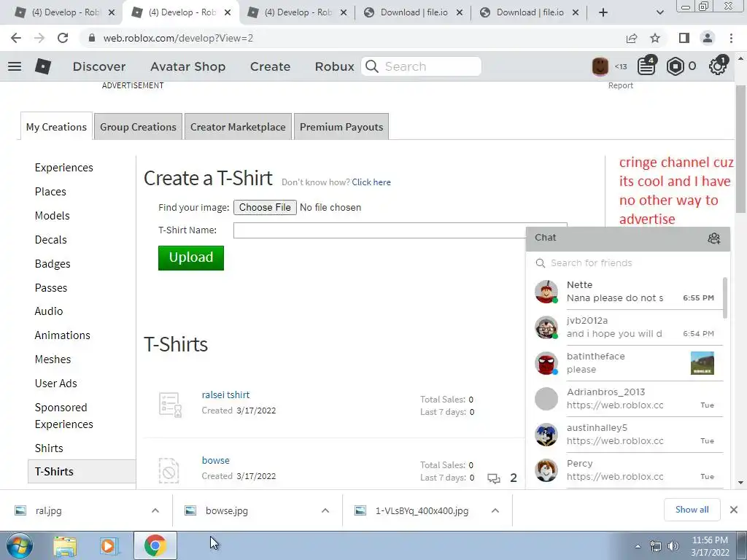747x560 pixels.
Task: Open Chrome three-dot menu
Action: tap(731, 38)
